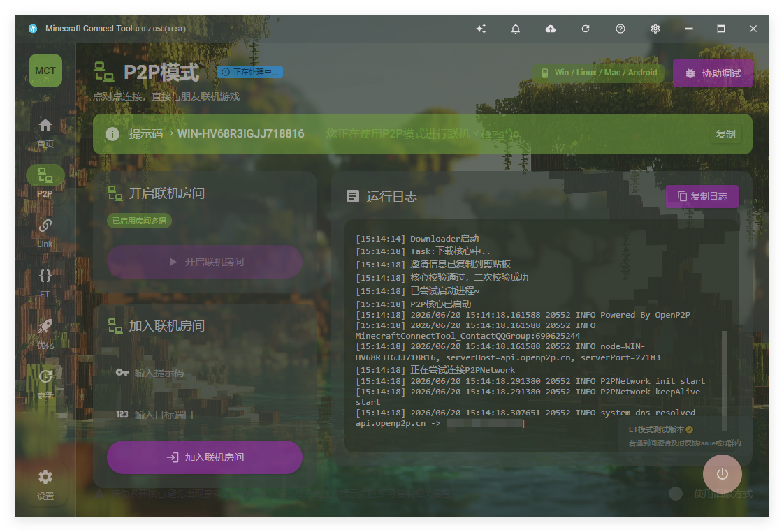Viewport: 784px width, 532px height.
Task: Click the 'ET模式测试版本' notice text
Action: point(660,429)
